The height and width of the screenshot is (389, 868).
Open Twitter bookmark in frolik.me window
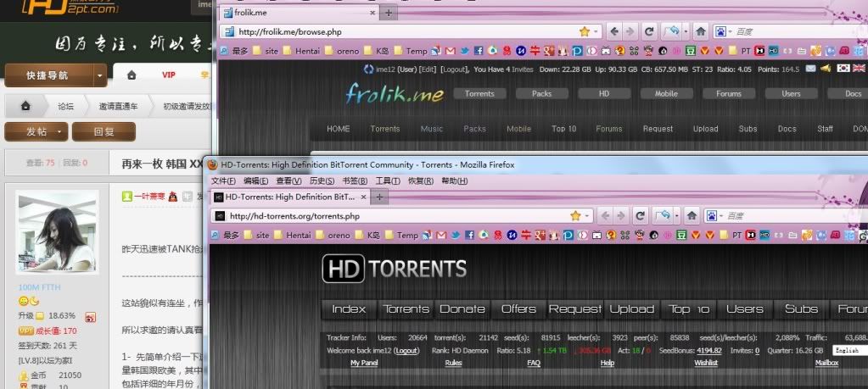(x=464, y=51)
